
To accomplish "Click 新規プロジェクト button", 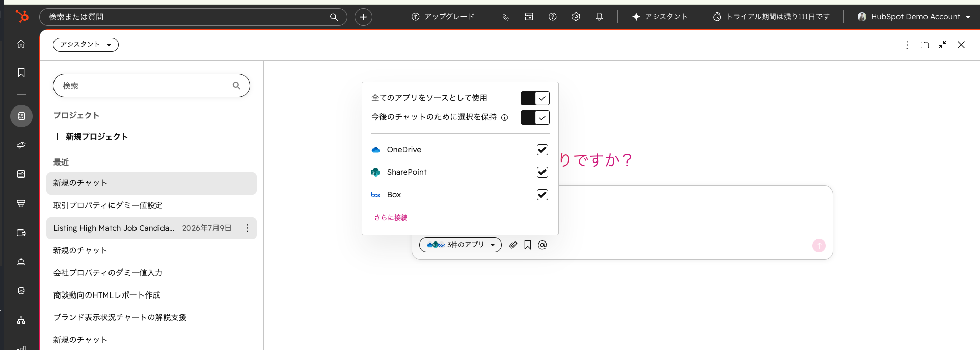I will [91, 137].
